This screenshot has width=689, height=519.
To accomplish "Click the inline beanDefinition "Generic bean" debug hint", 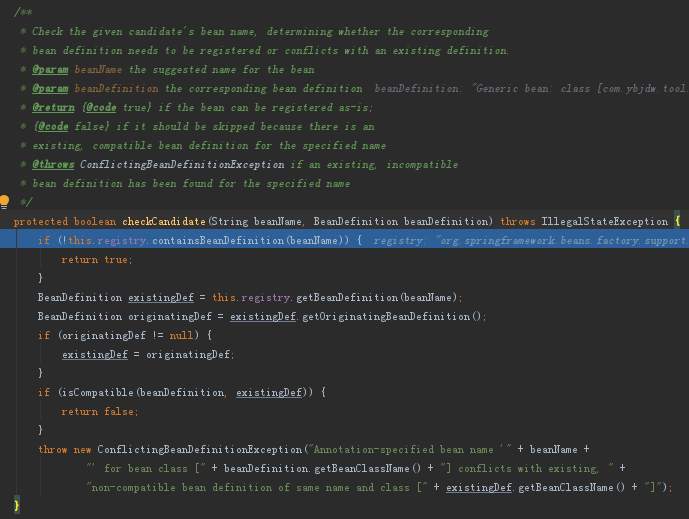I will [x=530, y=89].
